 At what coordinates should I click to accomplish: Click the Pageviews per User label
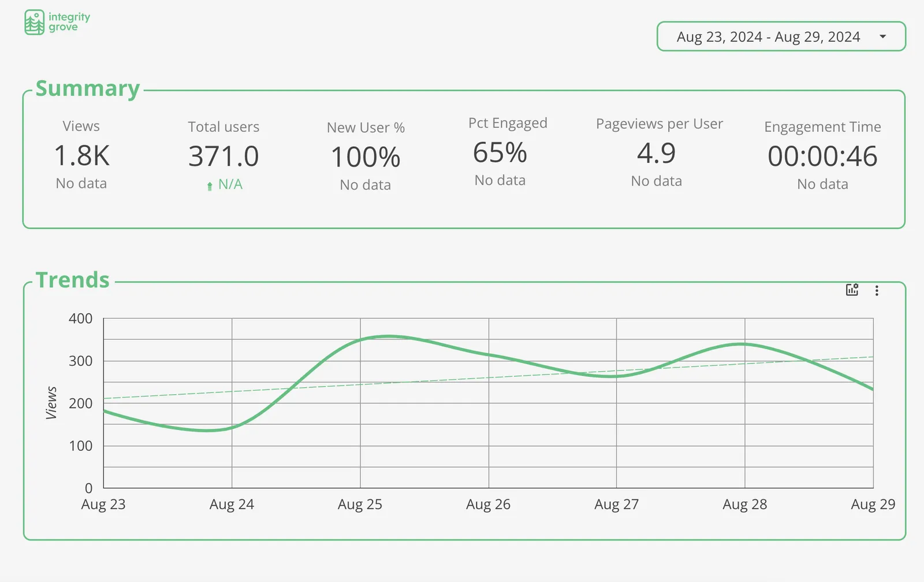660,124
